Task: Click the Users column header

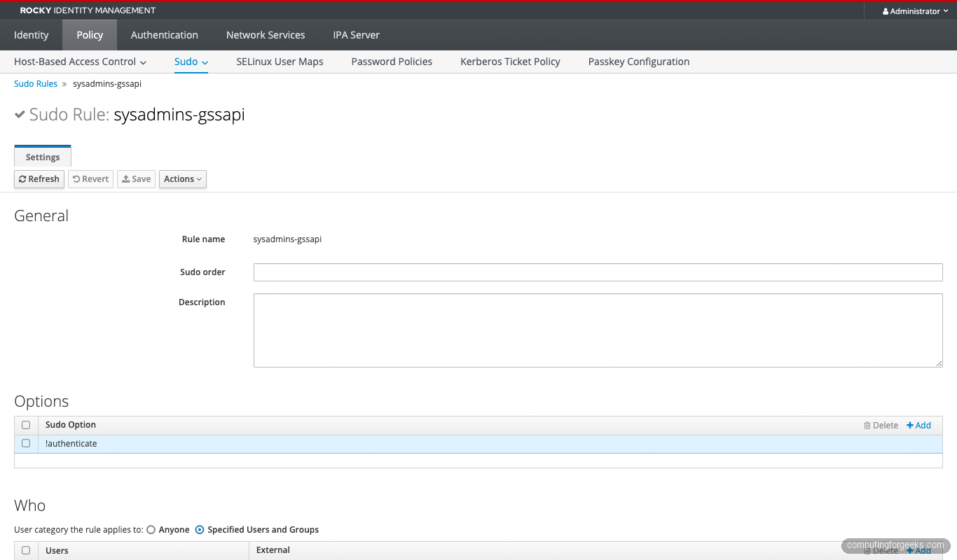Action: [x=57, y=551]
